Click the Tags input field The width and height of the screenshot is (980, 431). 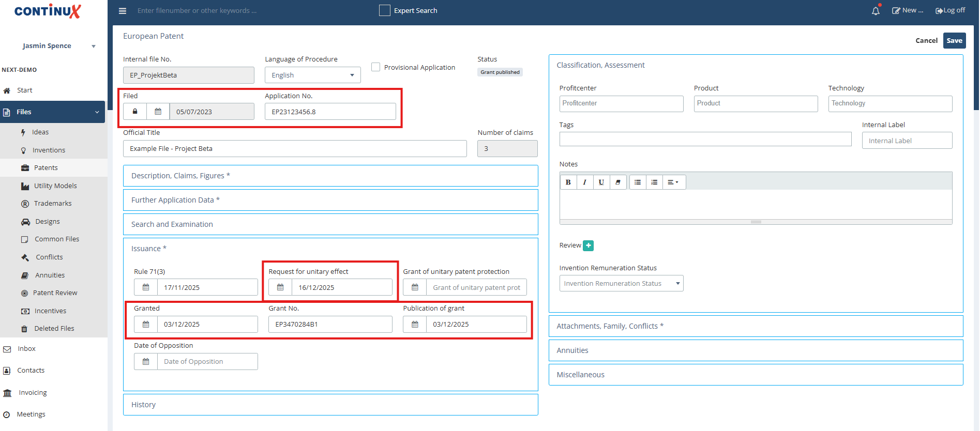click(x=705, y=139)
